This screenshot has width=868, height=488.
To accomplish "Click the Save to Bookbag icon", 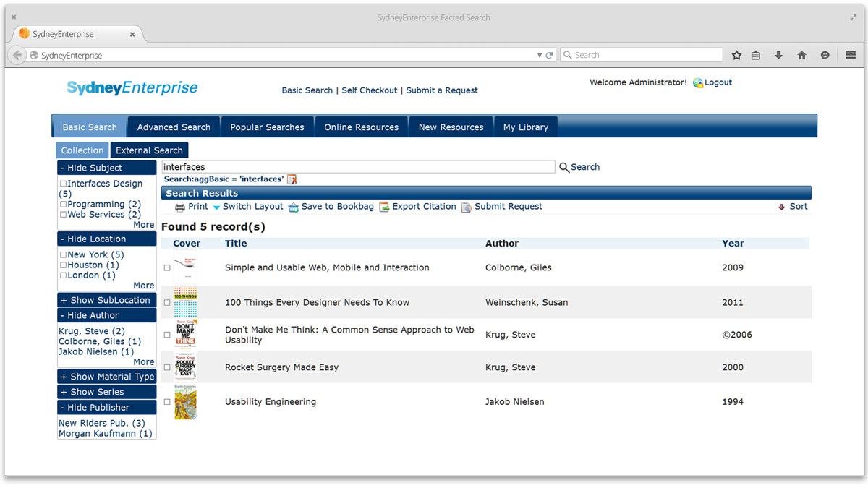I will point(293,207).
